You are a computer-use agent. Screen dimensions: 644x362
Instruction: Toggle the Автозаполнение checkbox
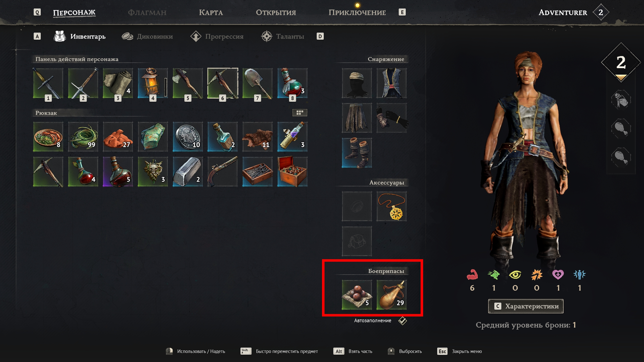403,321
